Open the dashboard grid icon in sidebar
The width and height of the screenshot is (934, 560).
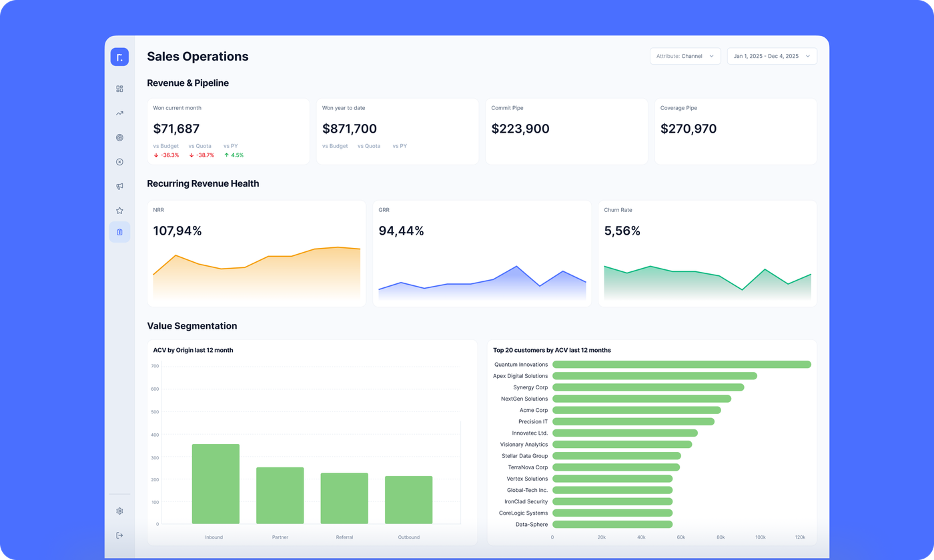pyautogui.click(x=119, y=89)
